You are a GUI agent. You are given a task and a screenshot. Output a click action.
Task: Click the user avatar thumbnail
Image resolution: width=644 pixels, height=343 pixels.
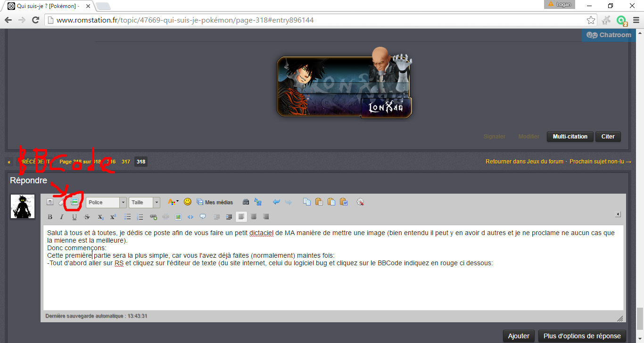point(23,206)
